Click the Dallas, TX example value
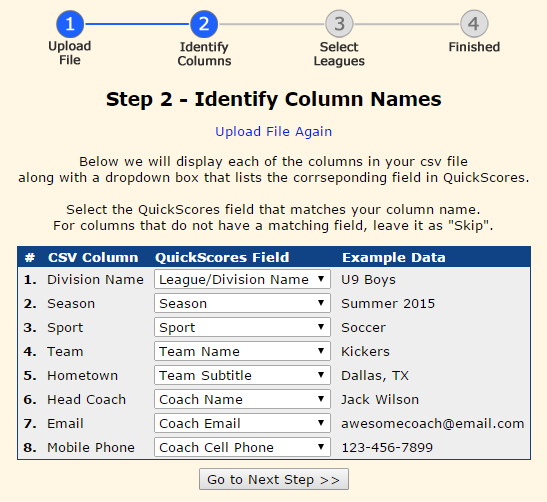This screenshot has width=547, height=502. (375, 376)
